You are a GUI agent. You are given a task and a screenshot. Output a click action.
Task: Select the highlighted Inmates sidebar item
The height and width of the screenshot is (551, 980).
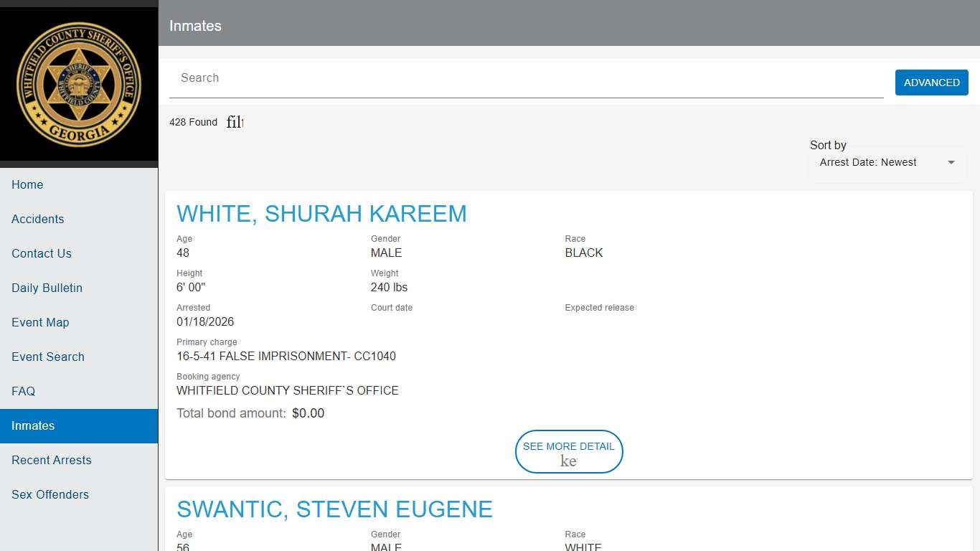[x=33, y=425]
